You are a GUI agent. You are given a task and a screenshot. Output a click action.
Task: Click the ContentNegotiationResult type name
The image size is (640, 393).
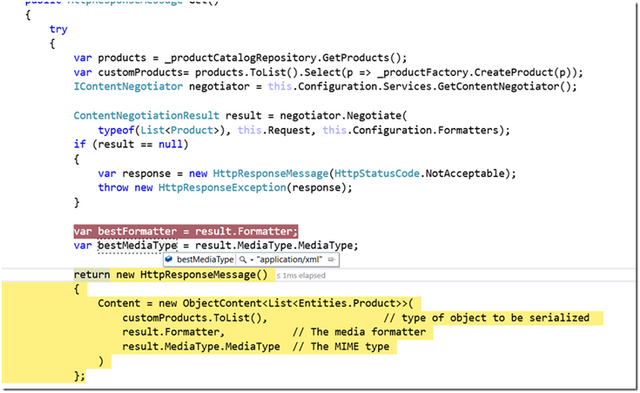(146, 115)
